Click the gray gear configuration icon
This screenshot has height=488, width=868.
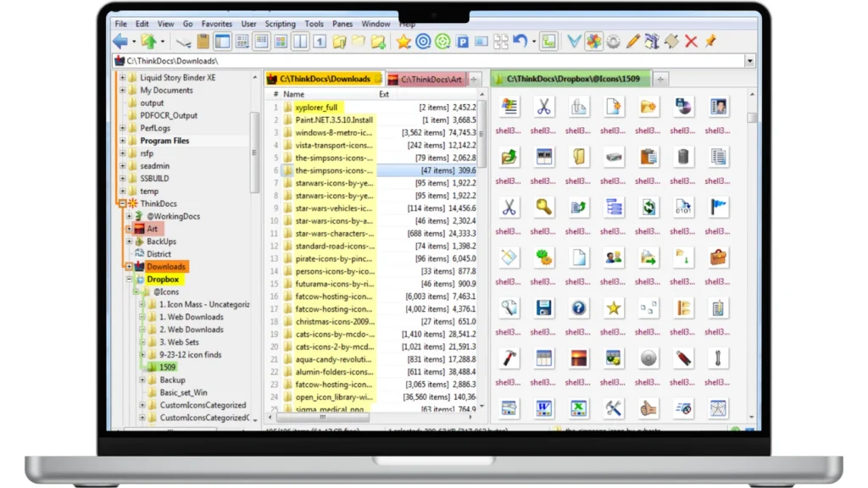(613, 42)
